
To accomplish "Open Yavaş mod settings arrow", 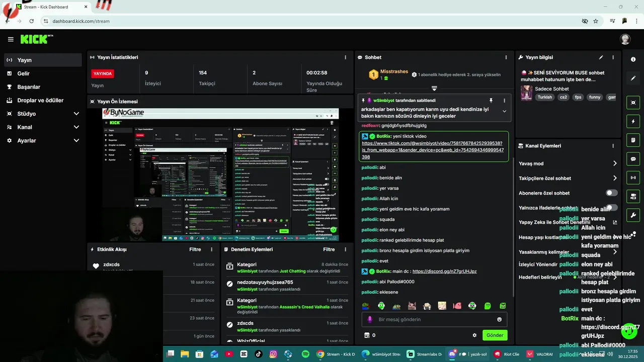I will click(x=615, y=163).
